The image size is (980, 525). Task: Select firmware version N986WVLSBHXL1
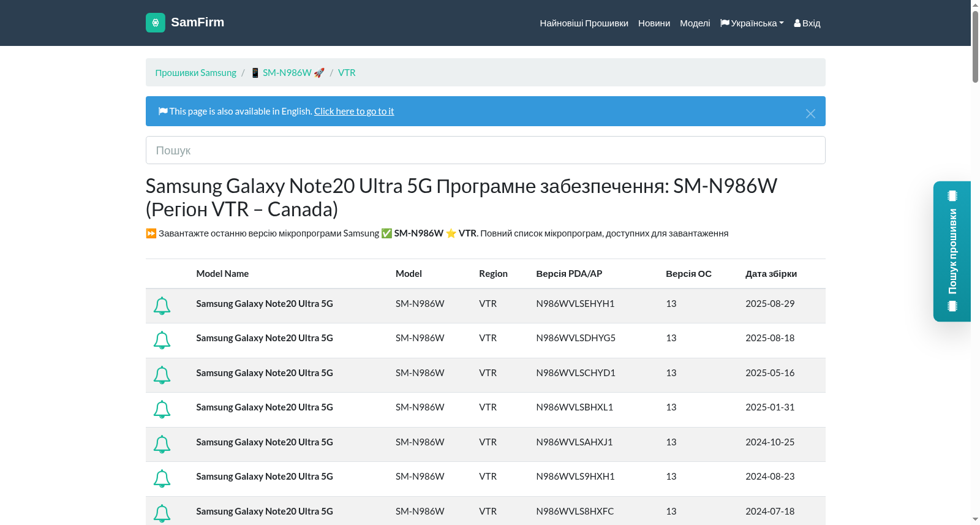(575, 407)
